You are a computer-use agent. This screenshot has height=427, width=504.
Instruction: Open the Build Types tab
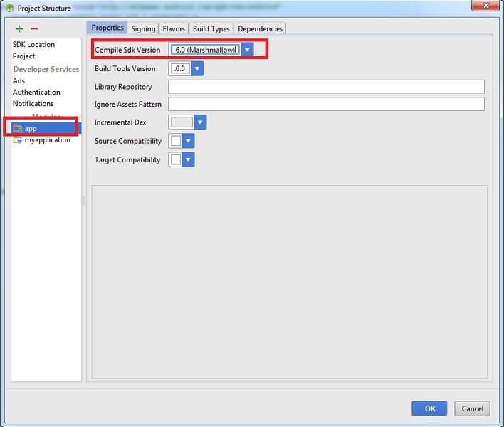point(211,28)
